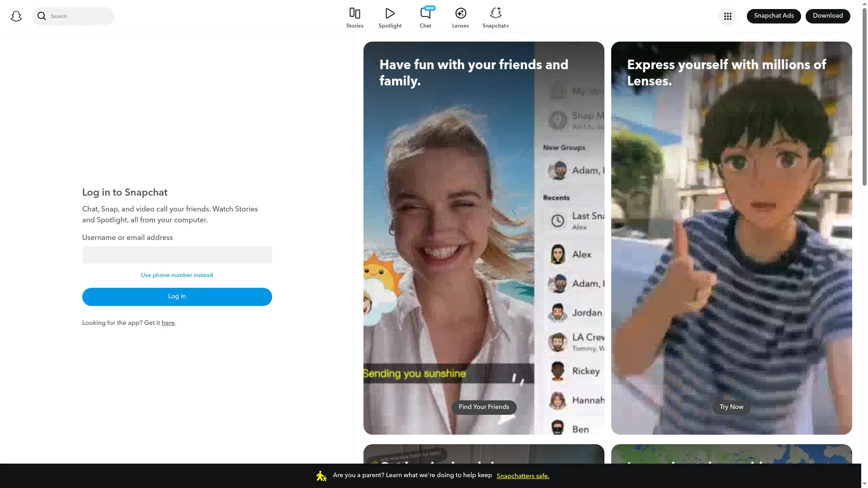The image size is (868, 488).
Task: Click the 'Sending you sunshine' caption
Action: coord(415,374)
